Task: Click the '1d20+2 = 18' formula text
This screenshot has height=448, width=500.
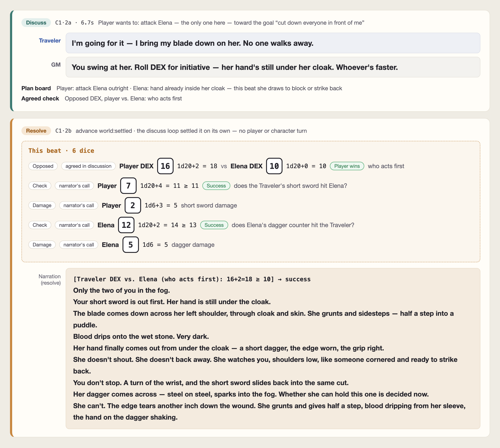Action: pyautogui.click(x=197, y=166)
